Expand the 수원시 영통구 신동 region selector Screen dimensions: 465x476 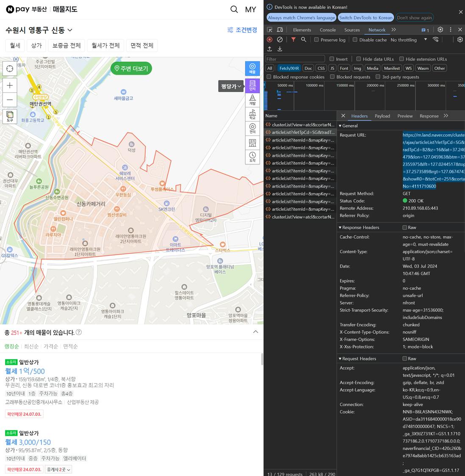pos(39,30)
